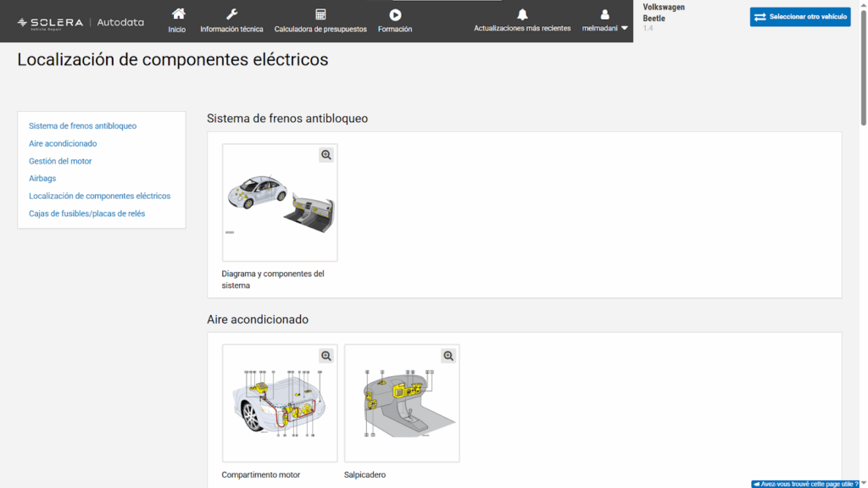
Task: Zoom the ABS system diagram magnifier
Action: pyautogui.click(x=325, y=155)
